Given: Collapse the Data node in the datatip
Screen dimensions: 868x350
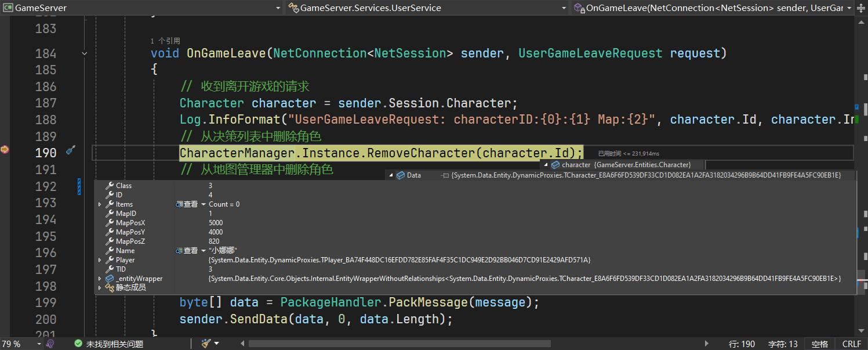Looking at the screenshot, I should click(x=391, y=175).
